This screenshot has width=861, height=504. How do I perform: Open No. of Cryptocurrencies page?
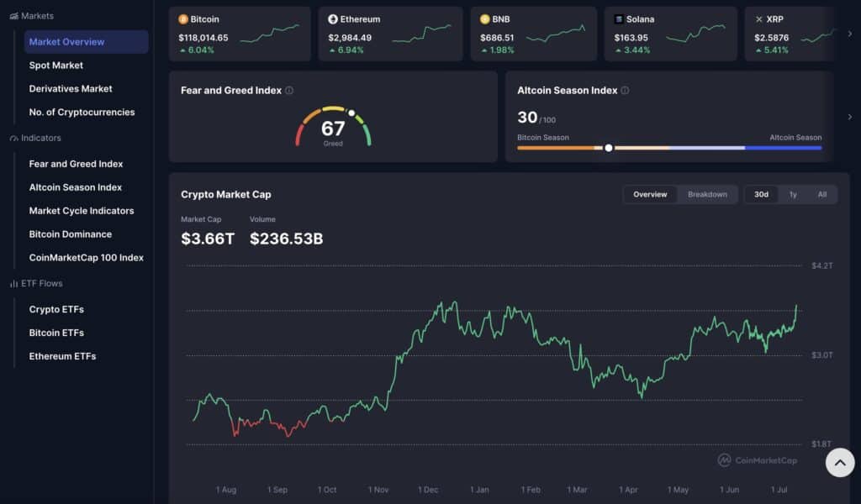(x=82, y=113)
